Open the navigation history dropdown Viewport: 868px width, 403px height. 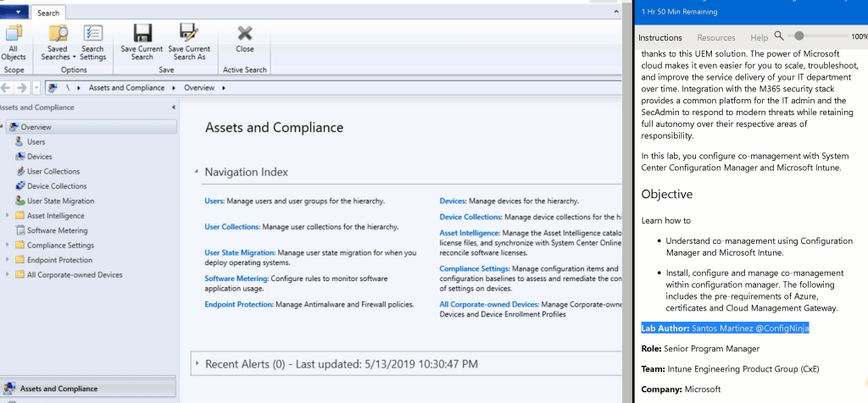point(36,88)
